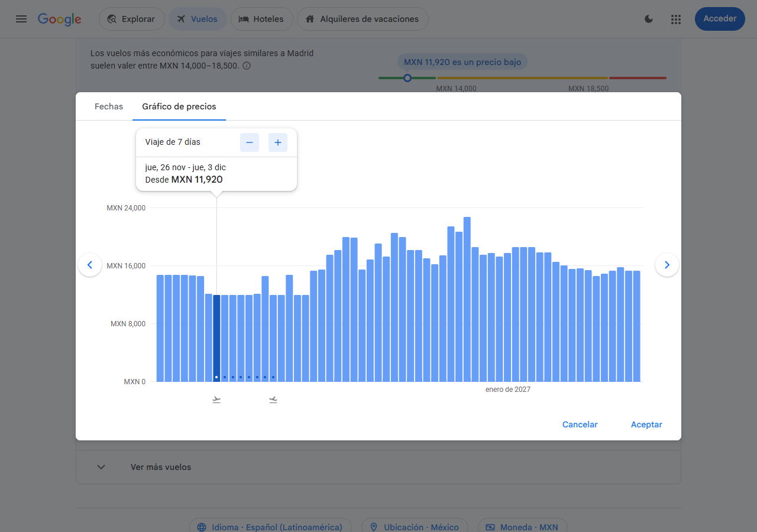757x532 pixels.
Task: Select the Gráfico de precios tab
Action: (x=179, y=107)
